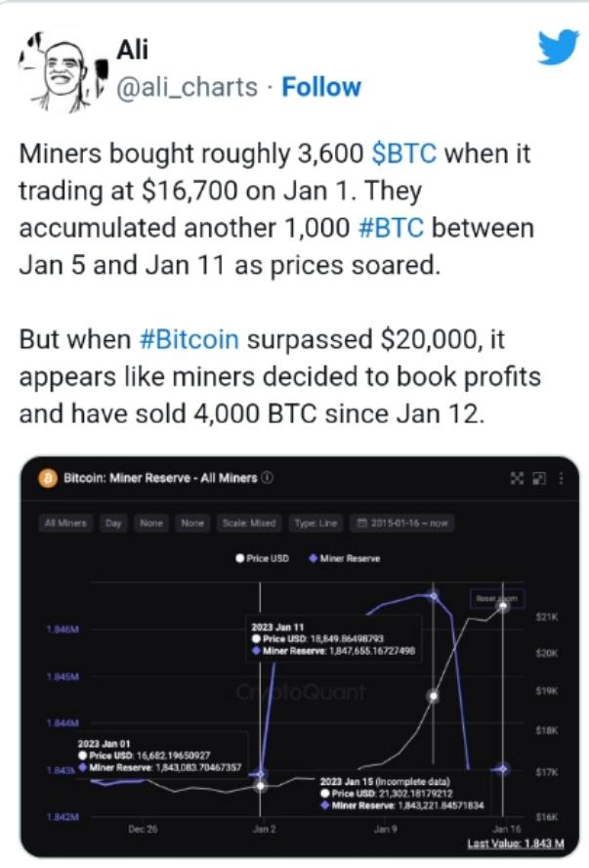Select the Jan 11 Miner Reserve data point
The height and width of the screenshot is (868, 589).
click(x=434, y=596)
